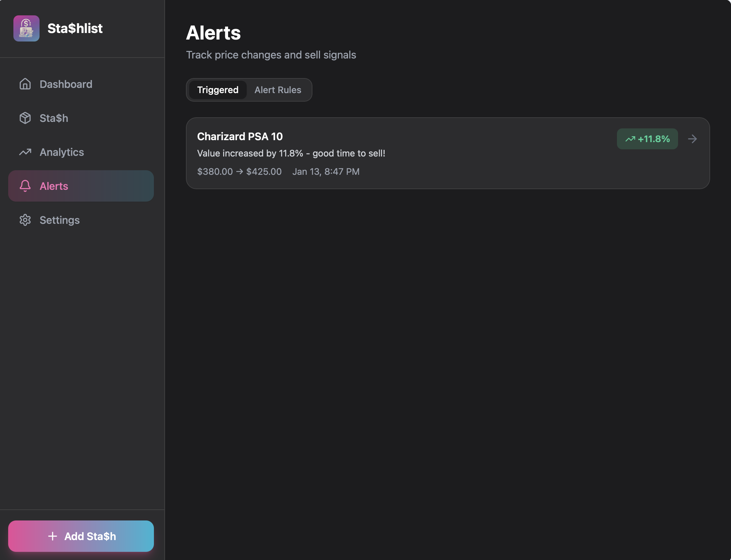Open alert details via right arrow

(x=692, y=139)
